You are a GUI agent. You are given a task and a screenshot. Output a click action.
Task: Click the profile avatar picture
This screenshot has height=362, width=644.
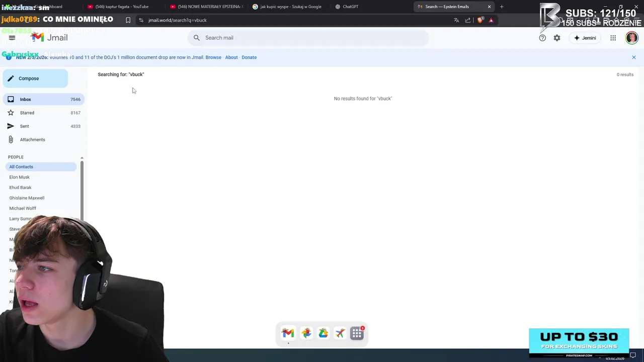(632, 38)
